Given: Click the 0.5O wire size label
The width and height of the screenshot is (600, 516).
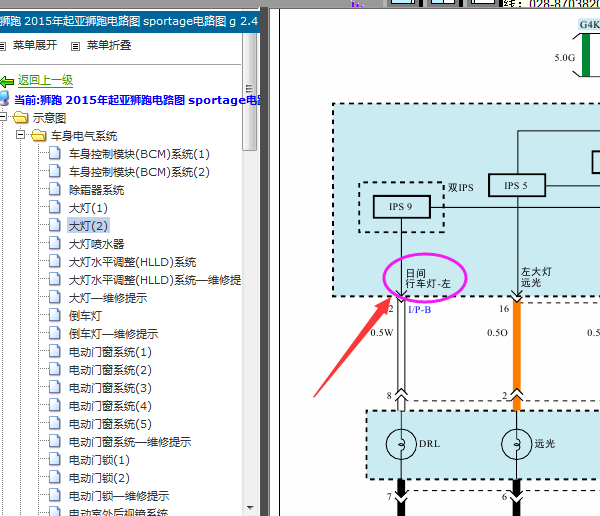Looking at the screenshot, I should point(497,333).
